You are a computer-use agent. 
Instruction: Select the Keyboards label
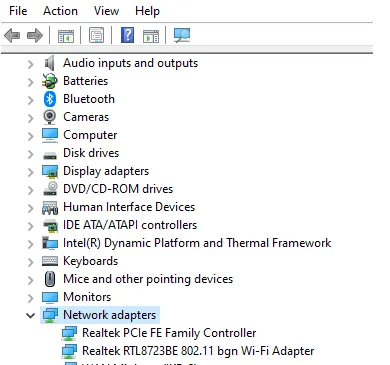pyautogui.click(x=90, y=261)
